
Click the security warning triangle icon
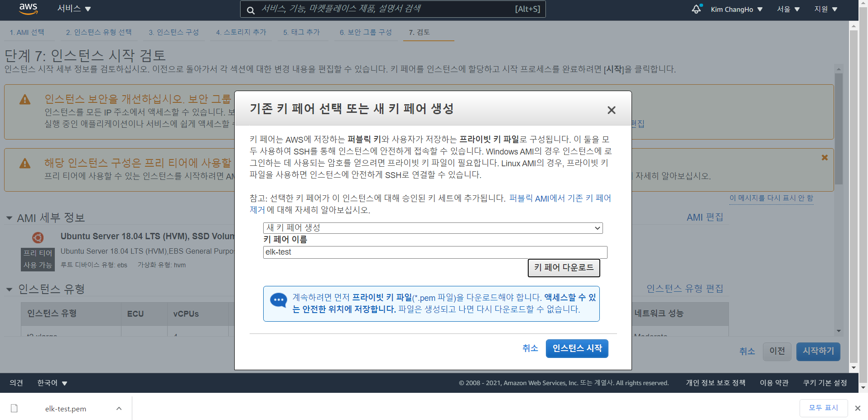pos(25,100)
